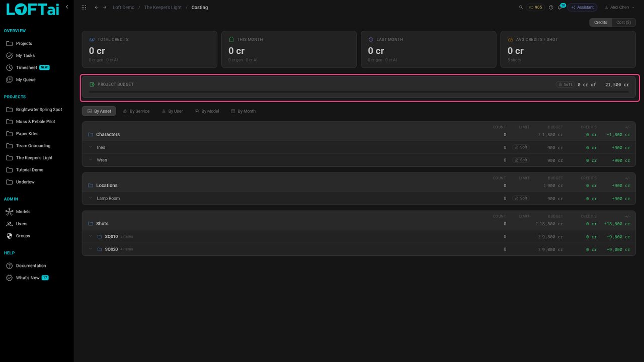Open the help question mark icon
This screenshot has height=362, width=644.
click(551, 8)
